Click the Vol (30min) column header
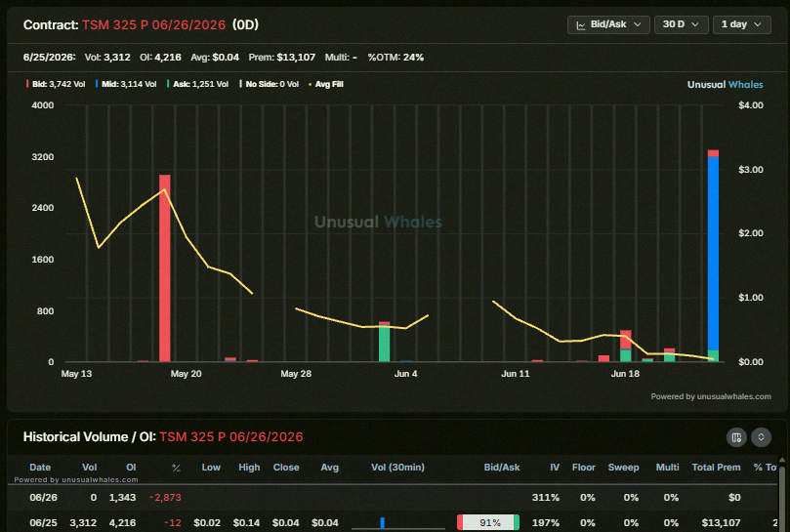The height and width of the screenshot is (532, 790). 398,468
